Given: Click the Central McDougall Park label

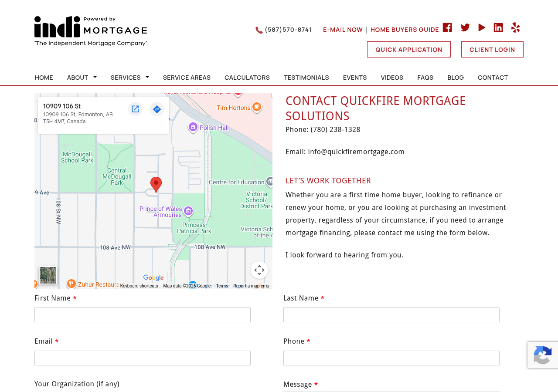Looking at the screenshot, I should point(117,176).
